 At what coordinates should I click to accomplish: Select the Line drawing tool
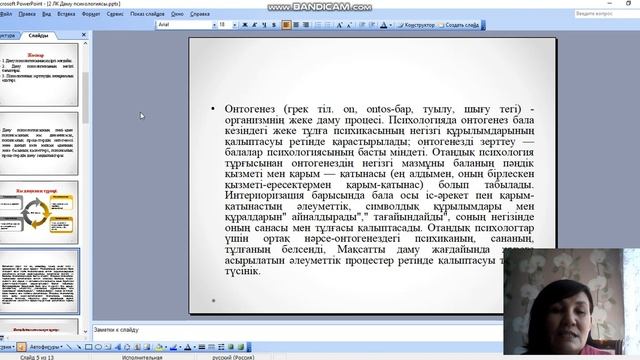69,347
